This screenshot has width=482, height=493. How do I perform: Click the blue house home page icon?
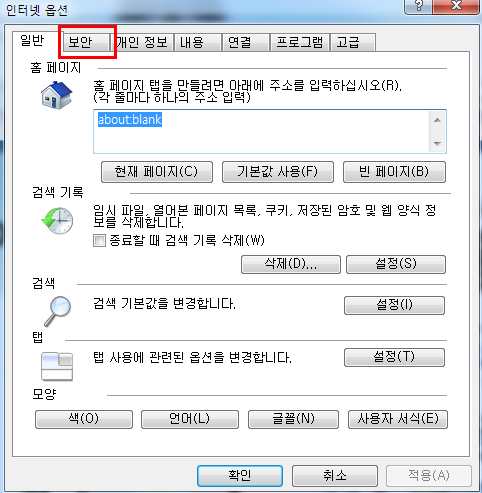(x=57, y=95)
